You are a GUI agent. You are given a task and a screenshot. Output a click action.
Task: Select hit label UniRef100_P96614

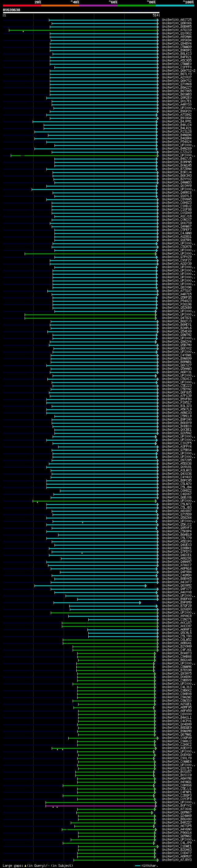[x=176, y=833]
